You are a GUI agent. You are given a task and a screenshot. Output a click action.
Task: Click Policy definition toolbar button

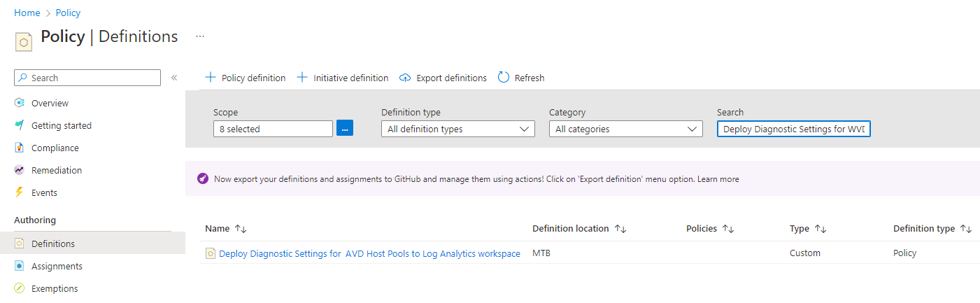point(245,78)
